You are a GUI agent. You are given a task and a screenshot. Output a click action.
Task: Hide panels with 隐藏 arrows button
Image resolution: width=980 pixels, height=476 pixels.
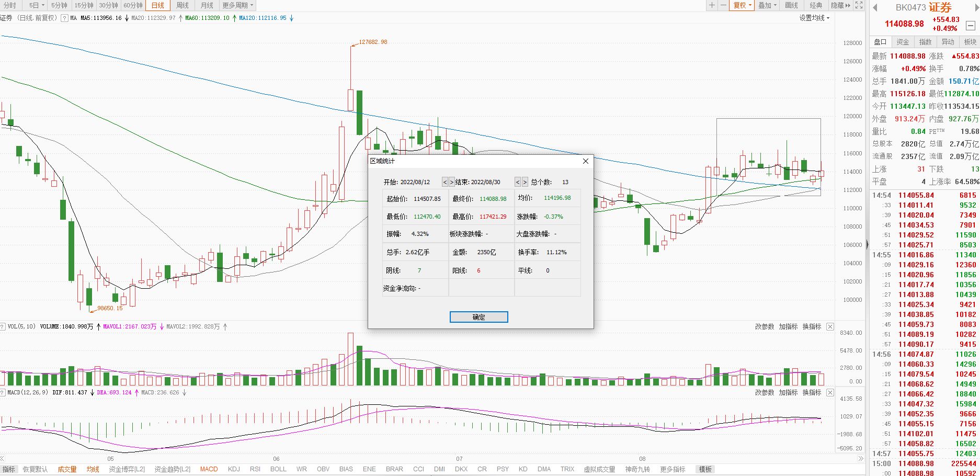[841, 5]
